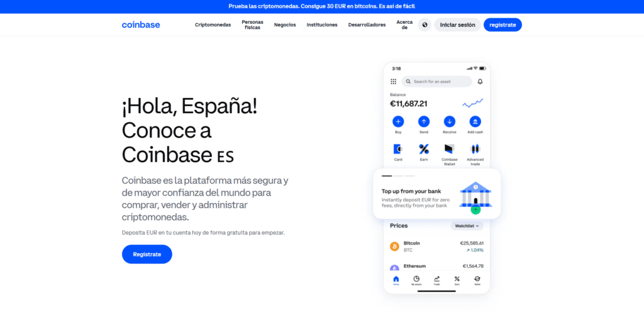The image size is (644, 320).
Task: Tap the Receive down-arrow icon
Action: pos(449,121)
